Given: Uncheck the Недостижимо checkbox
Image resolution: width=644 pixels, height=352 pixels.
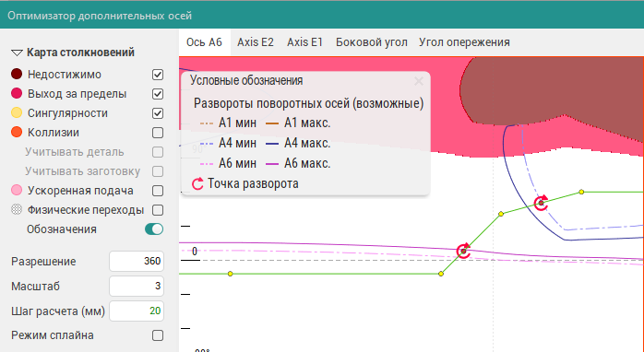Looking at the screenshot, I should pyautogui.click(x=158, y=75).
